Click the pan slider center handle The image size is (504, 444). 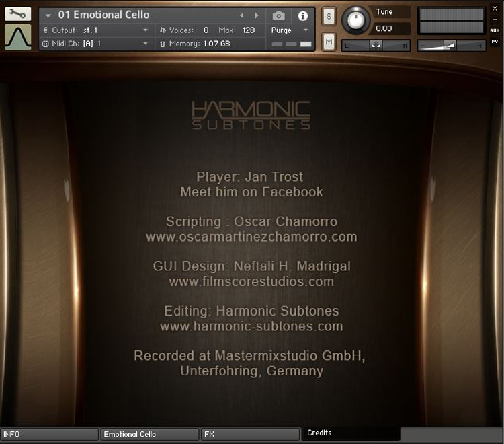[376, 46]
